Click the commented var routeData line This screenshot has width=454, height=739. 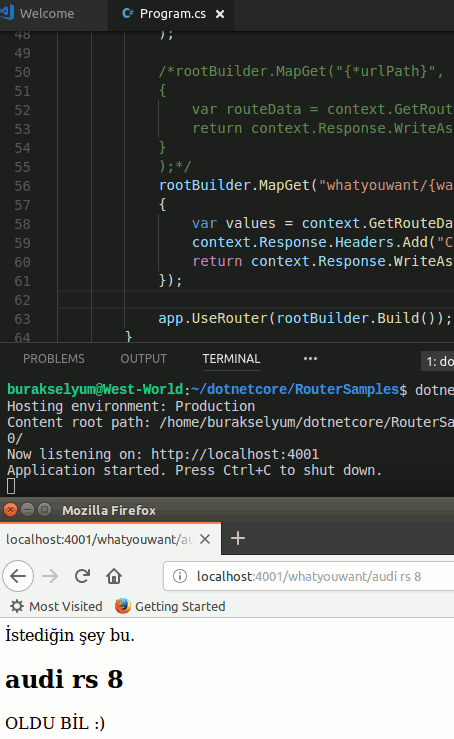point(322,109)
